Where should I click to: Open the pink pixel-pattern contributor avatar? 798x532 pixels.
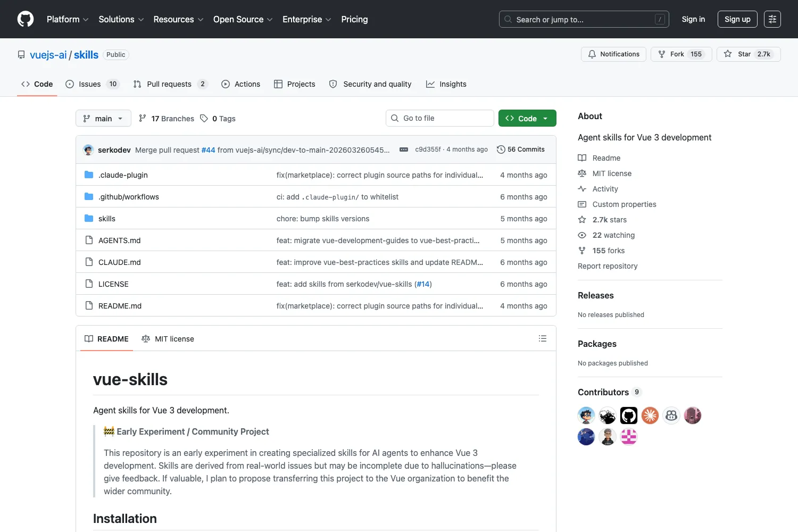[629, 437]
